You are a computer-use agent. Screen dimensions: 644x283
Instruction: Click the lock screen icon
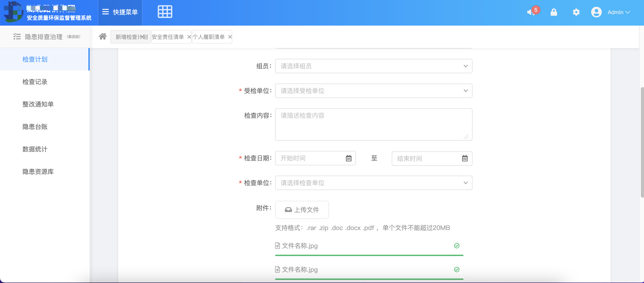coord(554,12)
